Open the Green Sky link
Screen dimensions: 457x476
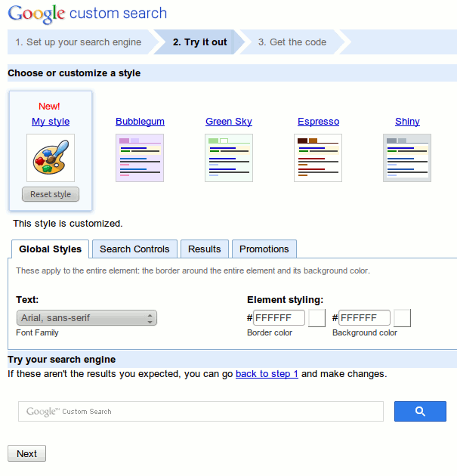[x=229, y=122]
